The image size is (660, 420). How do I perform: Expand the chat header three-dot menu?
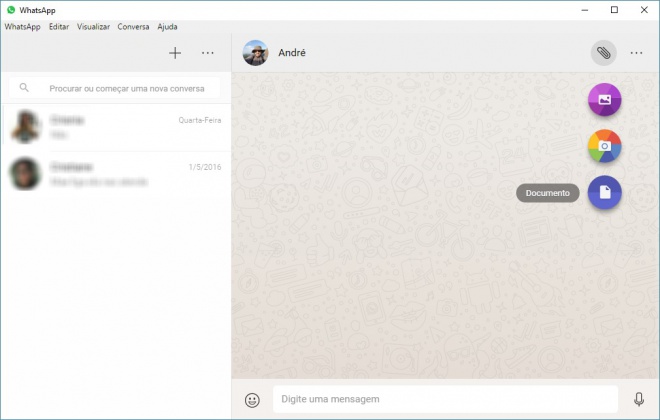click(636, 53)
